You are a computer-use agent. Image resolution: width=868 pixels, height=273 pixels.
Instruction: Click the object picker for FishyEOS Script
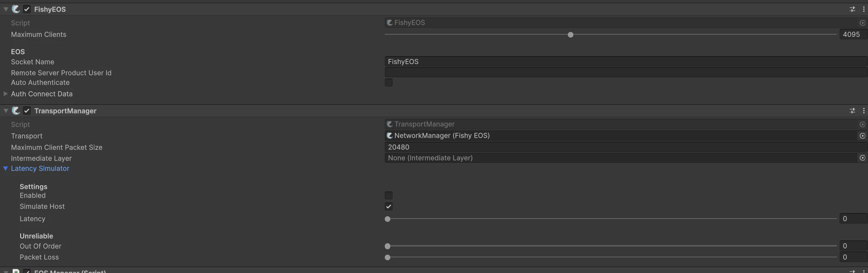863,23
